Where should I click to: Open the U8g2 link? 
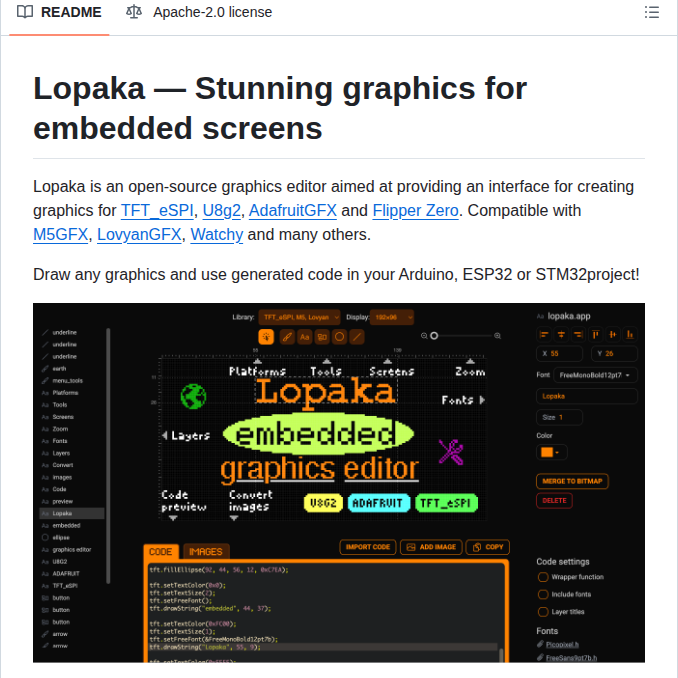(221, 211)
